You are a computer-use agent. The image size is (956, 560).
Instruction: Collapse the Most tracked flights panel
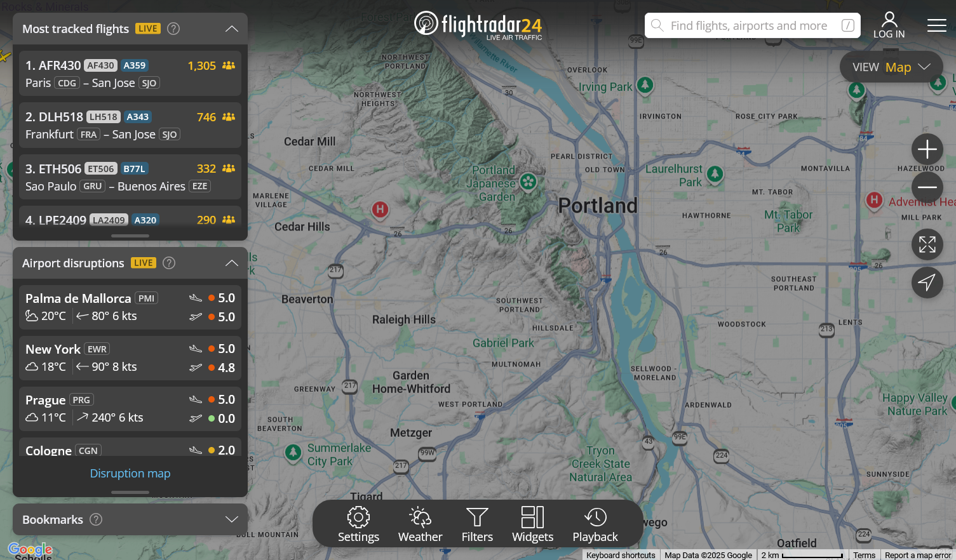[232, 29]
